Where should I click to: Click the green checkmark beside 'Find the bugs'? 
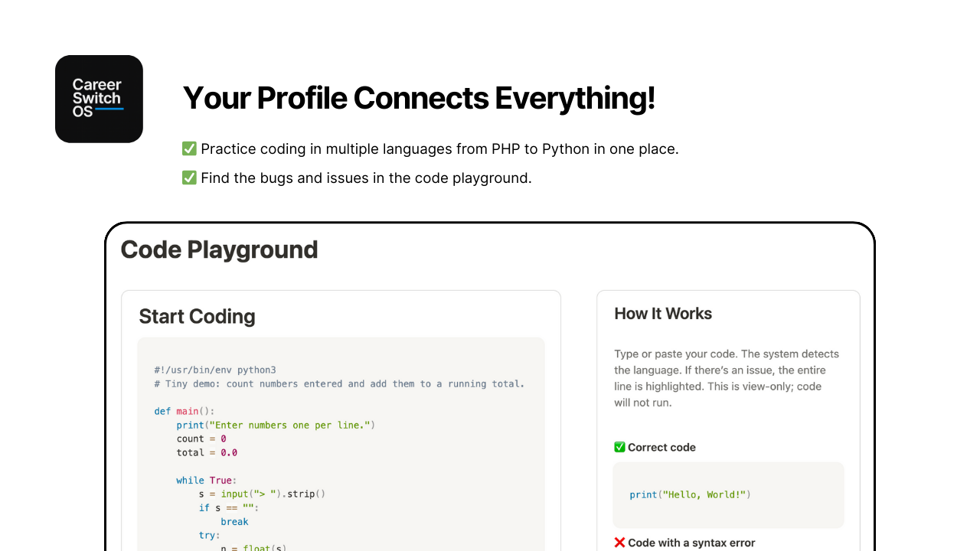coord(189,178)
